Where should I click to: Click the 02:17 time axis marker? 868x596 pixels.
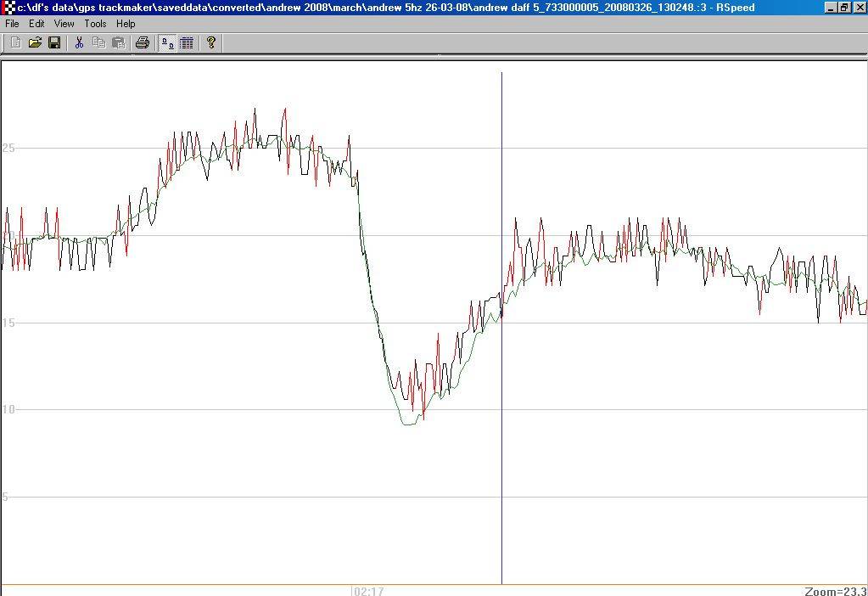tap(369, 591)
